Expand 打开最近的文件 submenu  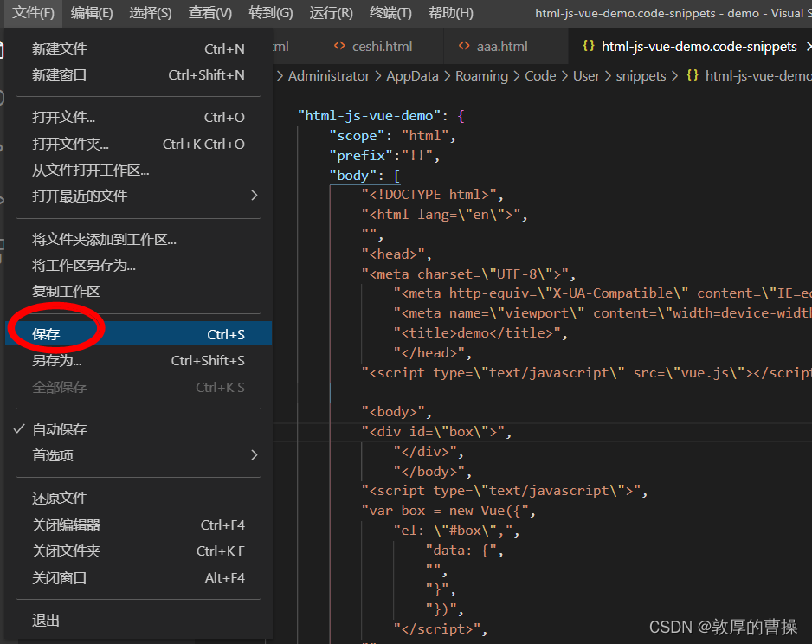click(x=139, y=196)
